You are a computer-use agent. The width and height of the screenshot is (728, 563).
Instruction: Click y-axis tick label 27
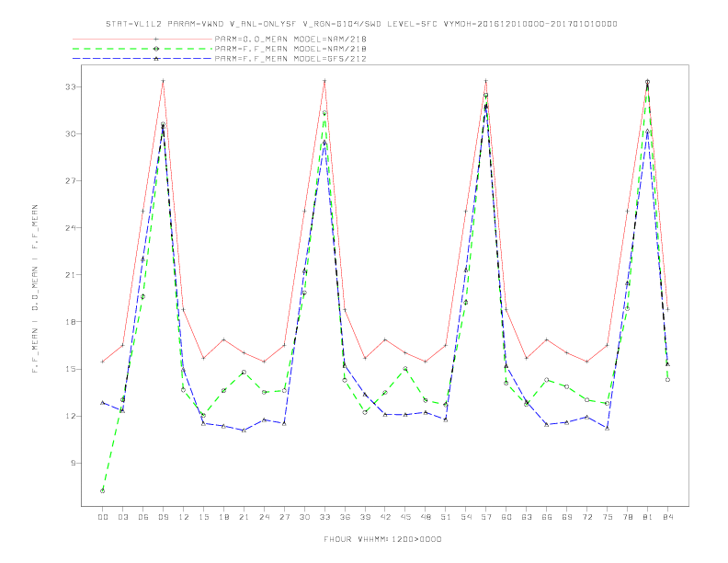click(x=70, y=180)
